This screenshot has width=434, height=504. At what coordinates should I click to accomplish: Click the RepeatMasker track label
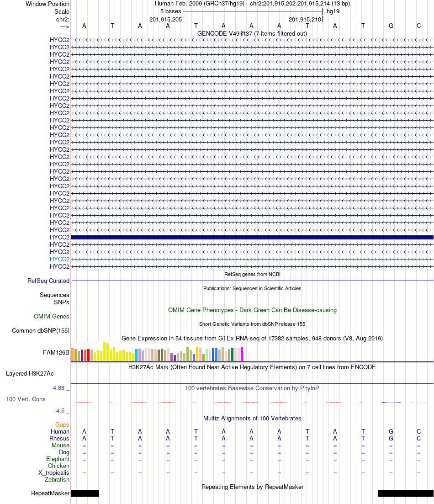[50, 493]
